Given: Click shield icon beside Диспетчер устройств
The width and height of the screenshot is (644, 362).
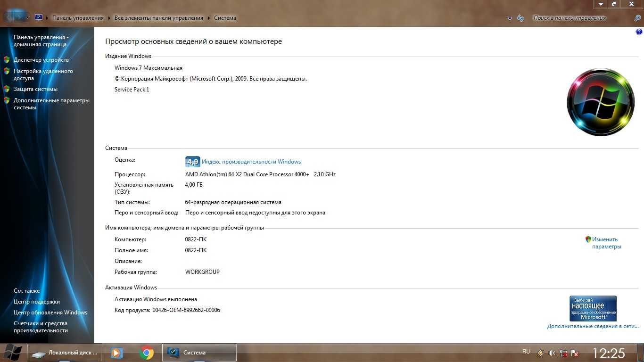Looking at the screenshot, I should click(x=7, y=60).
